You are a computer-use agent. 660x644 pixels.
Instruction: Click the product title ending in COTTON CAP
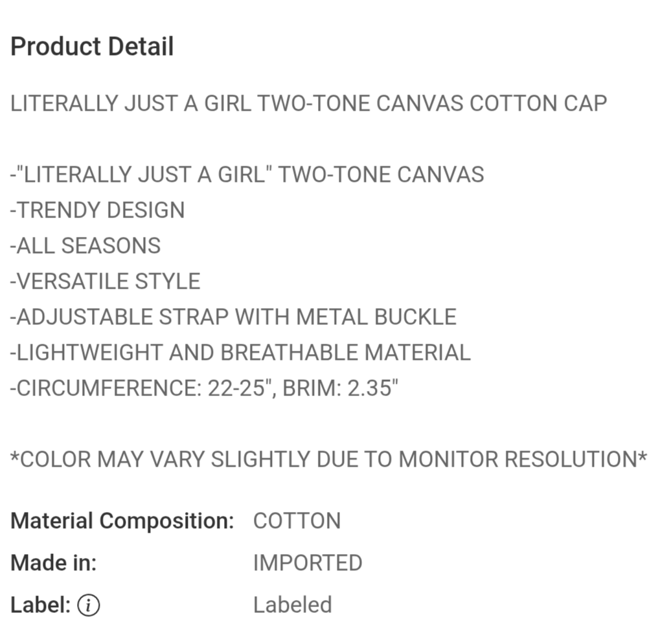click(x=308, y=104)
